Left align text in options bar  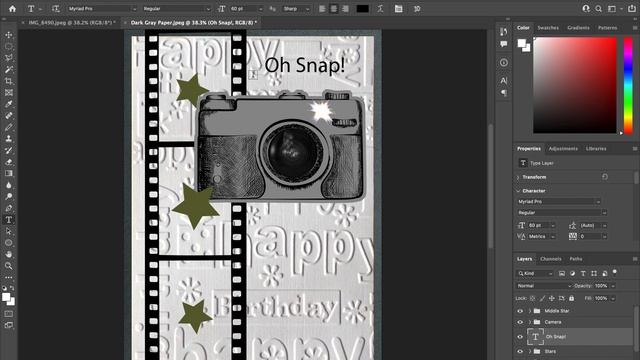(x=322, y=9)
